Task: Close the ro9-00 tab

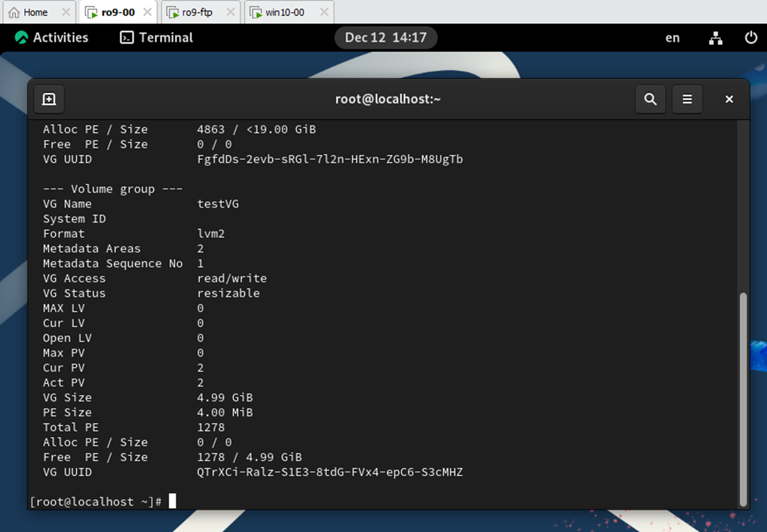Action: tap(147, 12)
